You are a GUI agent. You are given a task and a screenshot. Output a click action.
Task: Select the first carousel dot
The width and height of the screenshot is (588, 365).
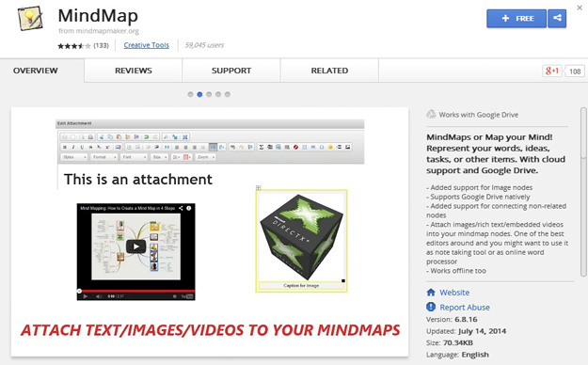(x=190, y=94)
